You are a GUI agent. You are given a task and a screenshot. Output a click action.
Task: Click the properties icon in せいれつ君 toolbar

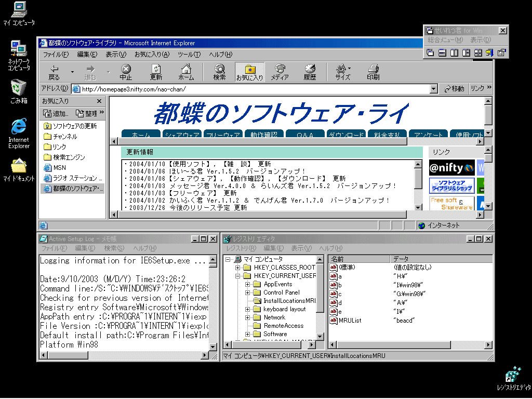(501, 52)
